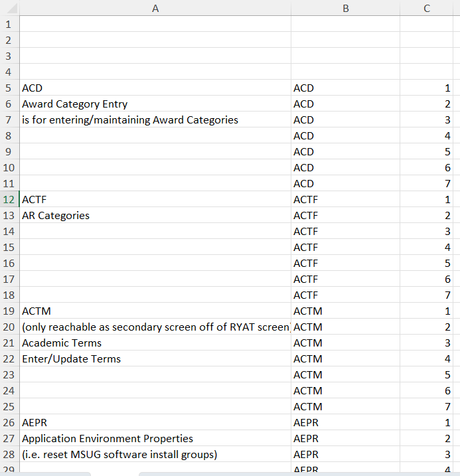Select the Award Category Entry cell
This screenshot has width=460, height=476.
(x=155, y=104)
